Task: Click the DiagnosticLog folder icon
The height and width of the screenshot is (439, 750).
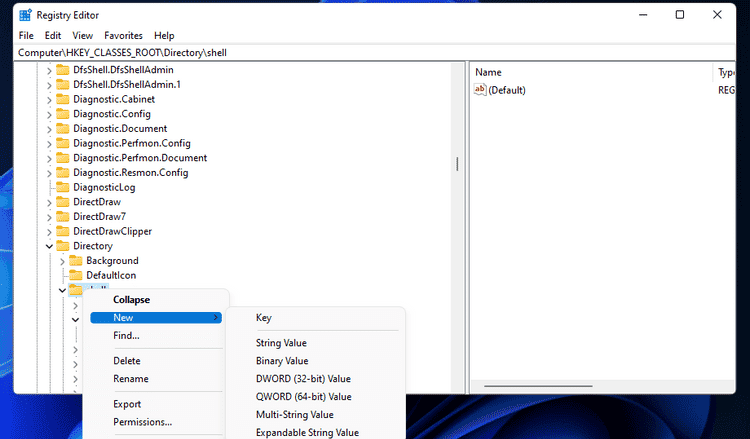Action: (63, 187)
